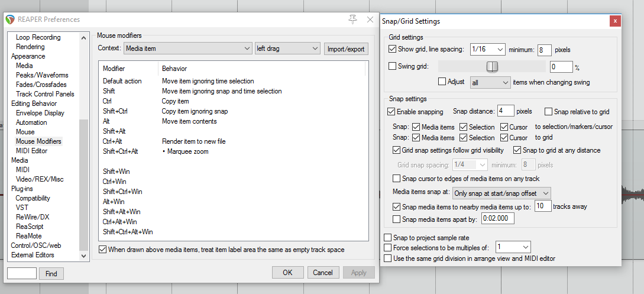This screenshot has width=644, height=294.
Task: Click the Snap distance pixels input field
Action: [x=505, y=111]
